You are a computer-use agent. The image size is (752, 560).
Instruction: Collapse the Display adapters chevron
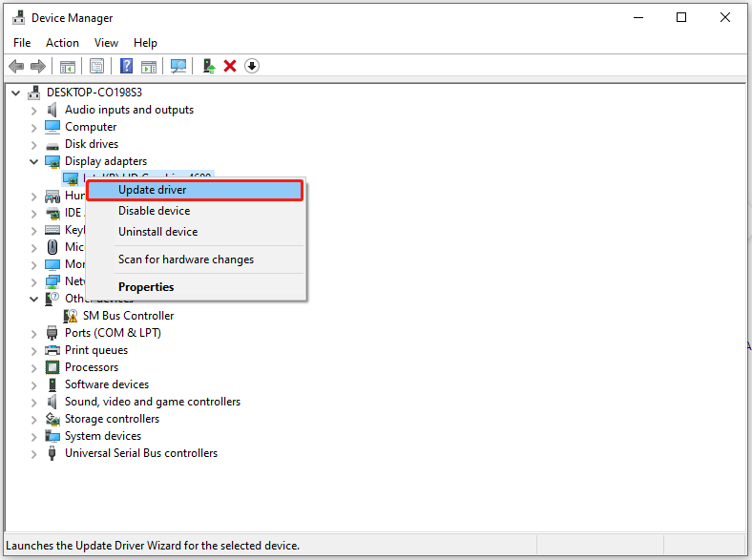click(x=33, y=161)
